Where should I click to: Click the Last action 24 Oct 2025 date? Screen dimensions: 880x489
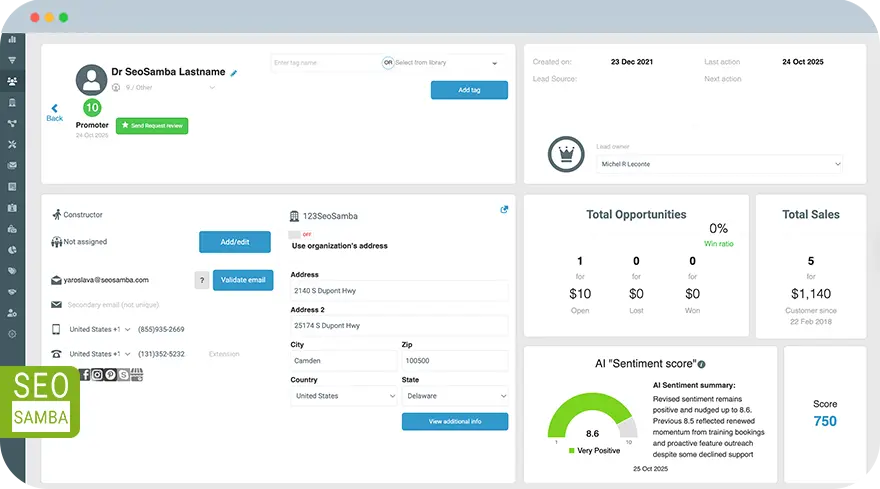tap(803, 62)
